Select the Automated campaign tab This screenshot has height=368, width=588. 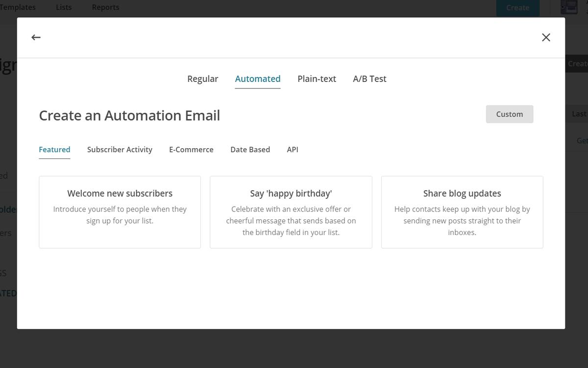258,79
